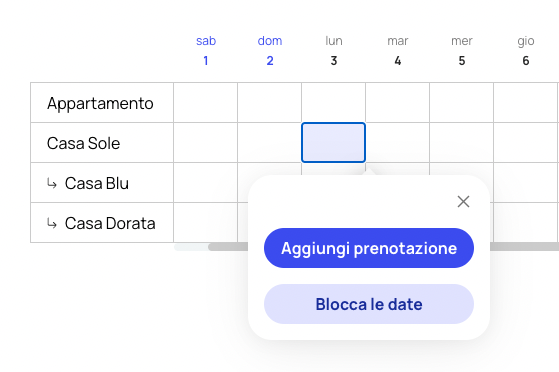The height and width of the screenshot is (372, 559).
Task: Select the Casa Blu cell on Saturday 1
Action: (x=205, y=183)
